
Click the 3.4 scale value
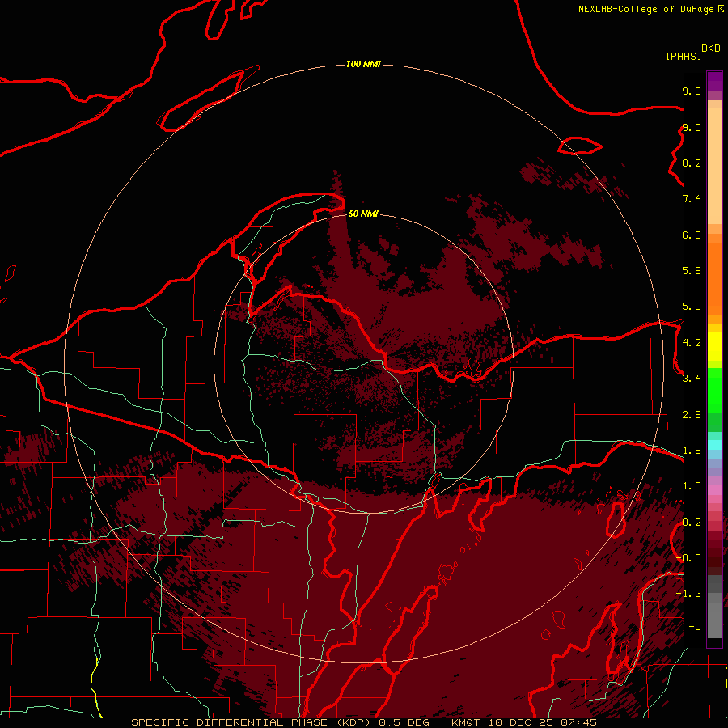click(692, 378)
